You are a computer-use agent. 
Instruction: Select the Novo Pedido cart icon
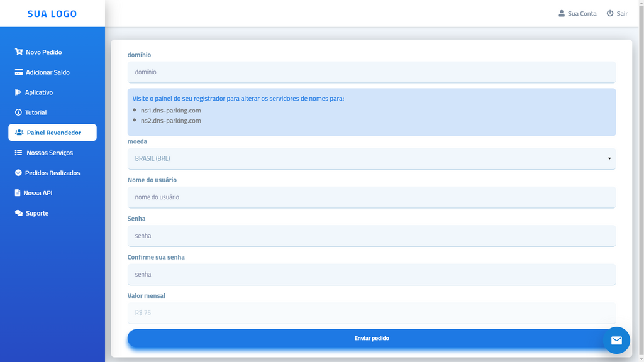(18, 52)
